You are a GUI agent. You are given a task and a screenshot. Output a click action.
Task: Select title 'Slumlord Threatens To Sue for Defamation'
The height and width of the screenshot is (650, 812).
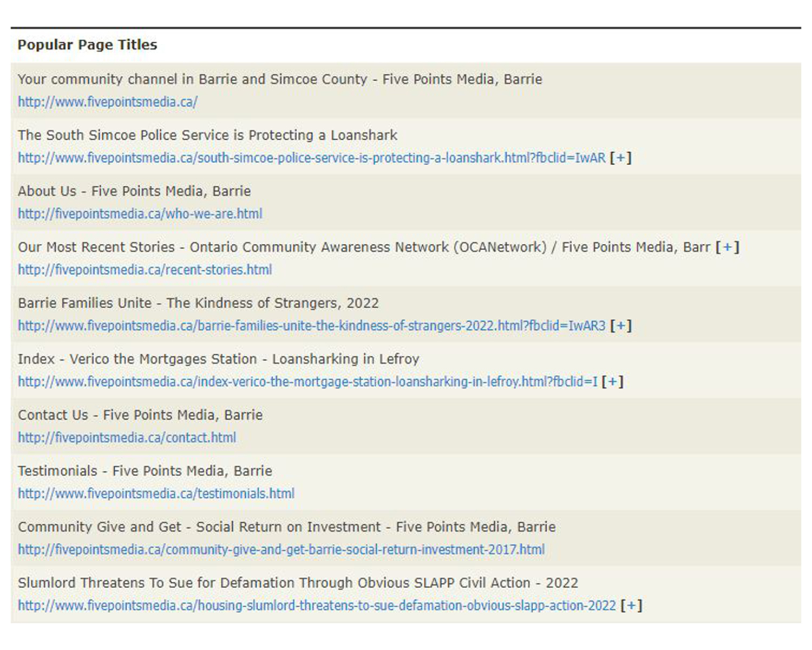pos(298,583)
